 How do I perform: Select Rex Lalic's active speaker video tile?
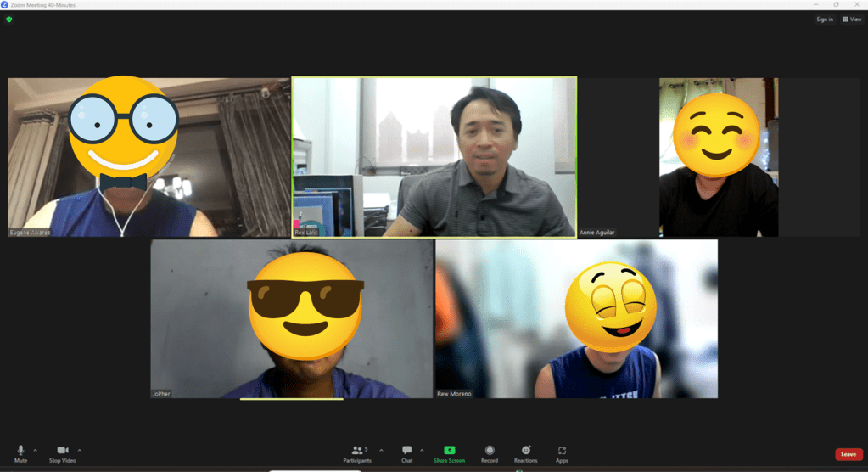pyautogui.click(x=434, y=157)
